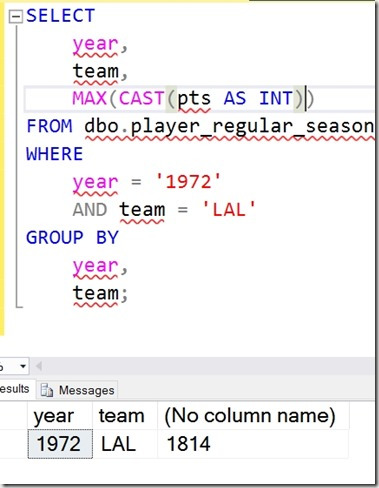Viewport: 379px width, 488px height.
Task: Select result cell 1972
Action: pyautogui.click(x=60, y=444)
